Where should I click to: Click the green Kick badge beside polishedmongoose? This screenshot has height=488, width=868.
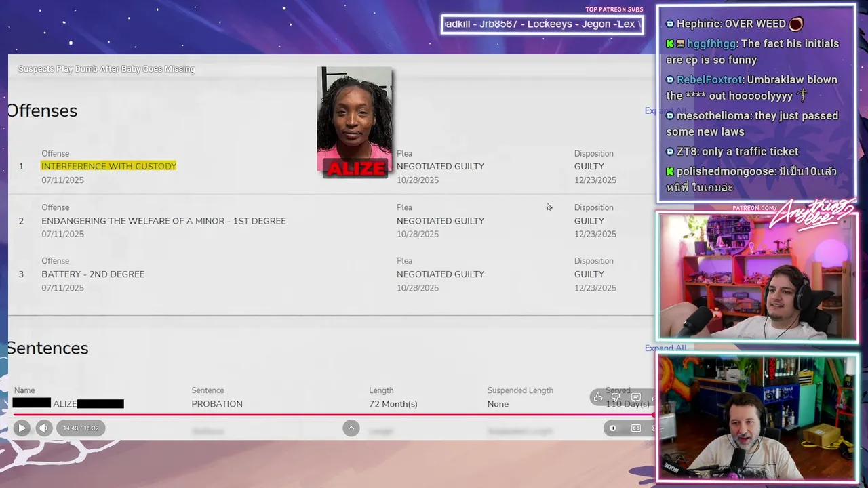pos(670,171)
